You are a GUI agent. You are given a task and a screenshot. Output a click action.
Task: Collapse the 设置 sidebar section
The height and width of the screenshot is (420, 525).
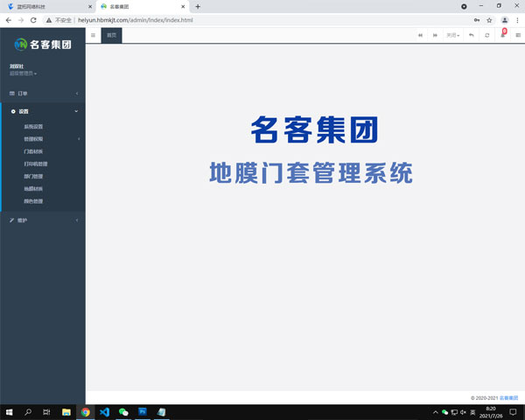tap(42, 111)
